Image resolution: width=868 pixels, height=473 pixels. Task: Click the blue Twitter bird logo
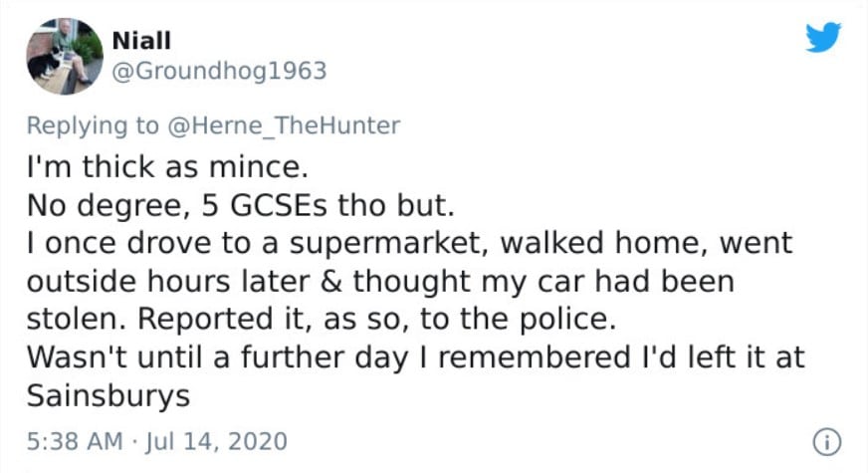[823, 37]
